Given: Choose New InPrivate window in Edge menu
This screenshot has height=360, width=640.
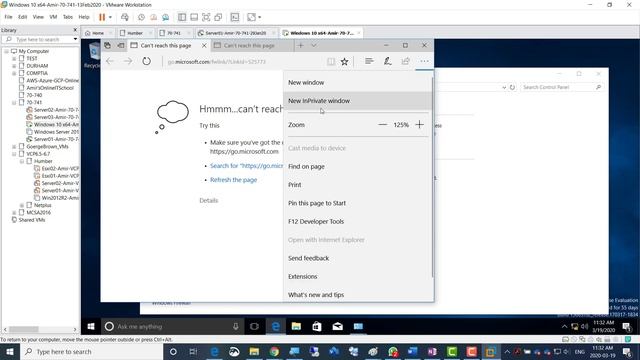Looking at the screenshot, I should pyautogui.click(x=357, y=101).
